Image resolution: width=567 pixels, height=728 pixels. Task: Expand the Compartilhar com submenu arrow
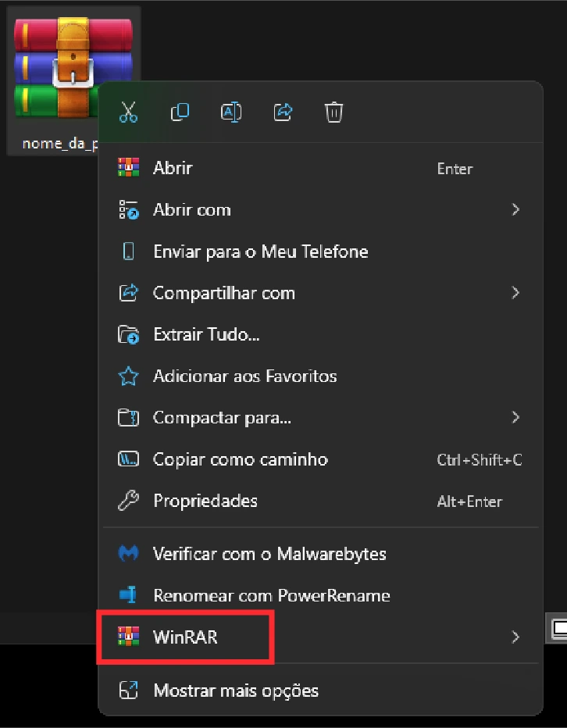pos(515,293)
